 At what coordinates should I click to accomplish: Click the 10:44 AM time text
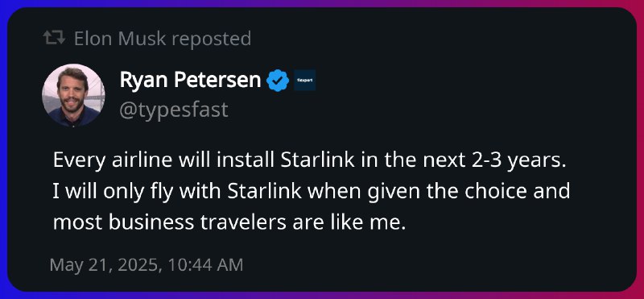pyautogui.click(x=204, y=265)
